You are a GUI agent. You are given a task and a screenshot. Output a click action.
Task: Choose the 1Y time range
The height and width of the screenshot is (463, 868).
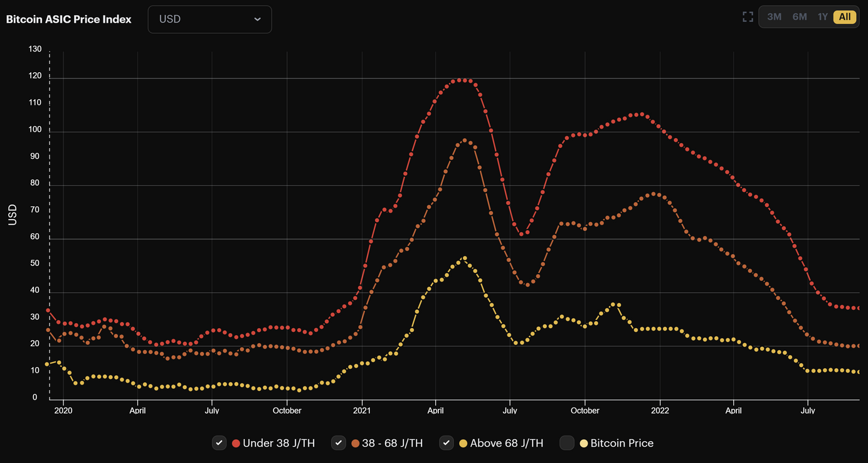(x=823, y=17)
